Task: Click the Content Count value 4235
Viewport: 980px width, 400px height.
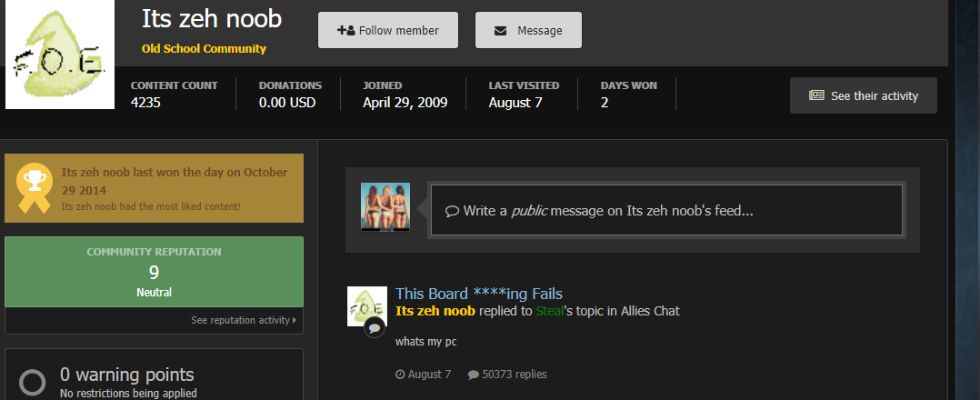Action: pos(145,103)
